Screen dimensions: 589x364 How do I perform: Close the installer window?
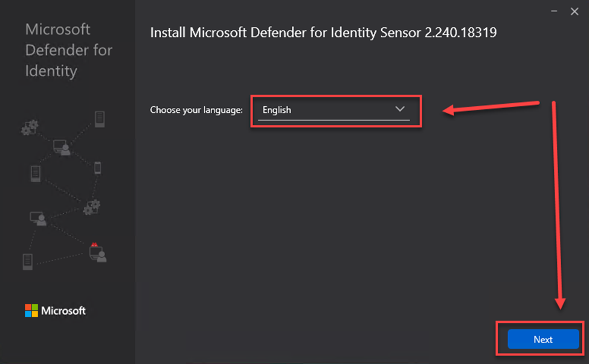click(x=575, y=11)
